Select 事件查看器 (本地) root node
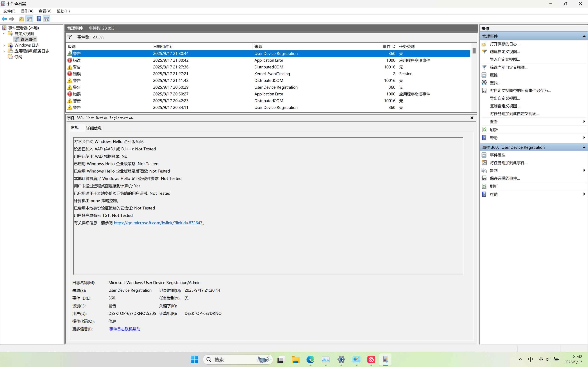 point(24,28)
